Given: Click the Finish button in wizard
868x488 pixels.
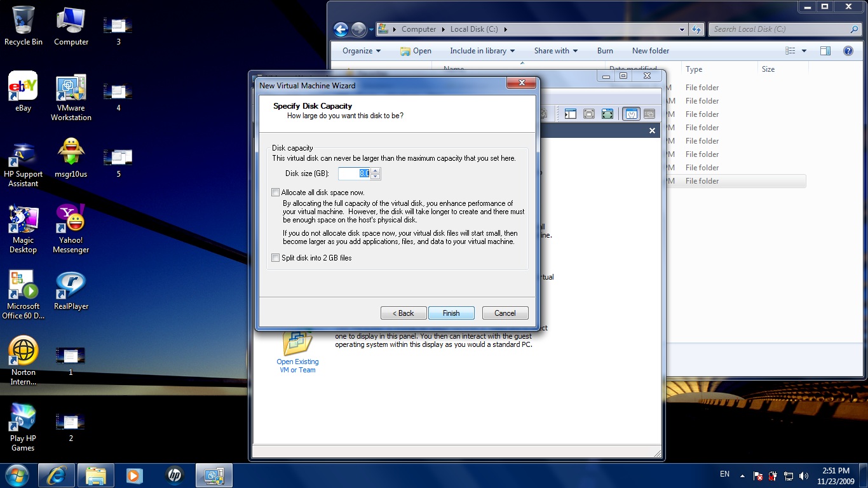Looking at the screenshot, I should click(x=451, y=313).
